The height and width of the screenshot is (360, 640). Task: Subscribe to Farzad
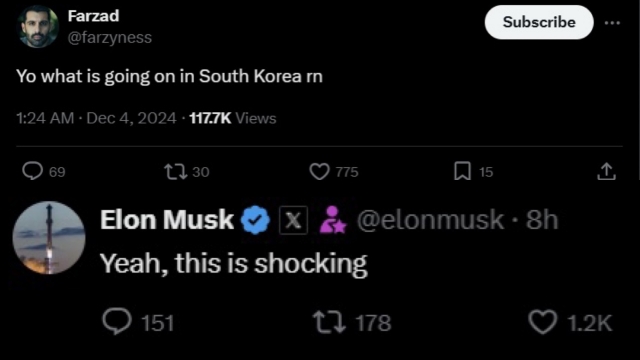pyautogui.click(x=539, y=22)
